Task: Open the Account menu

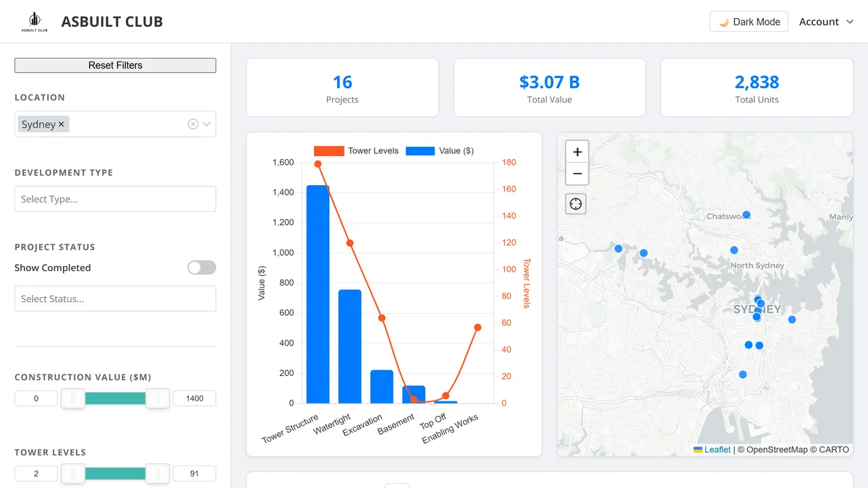Action: 826,22
